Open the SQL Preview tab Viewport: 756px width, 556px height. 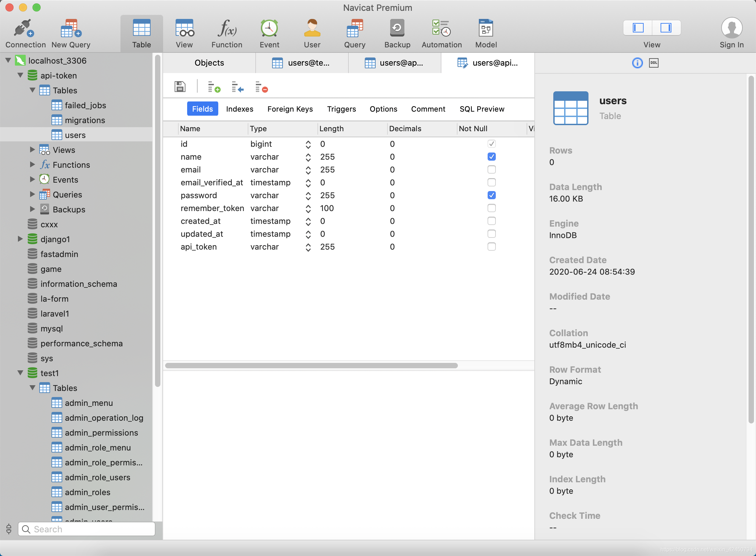click(482, 109)
